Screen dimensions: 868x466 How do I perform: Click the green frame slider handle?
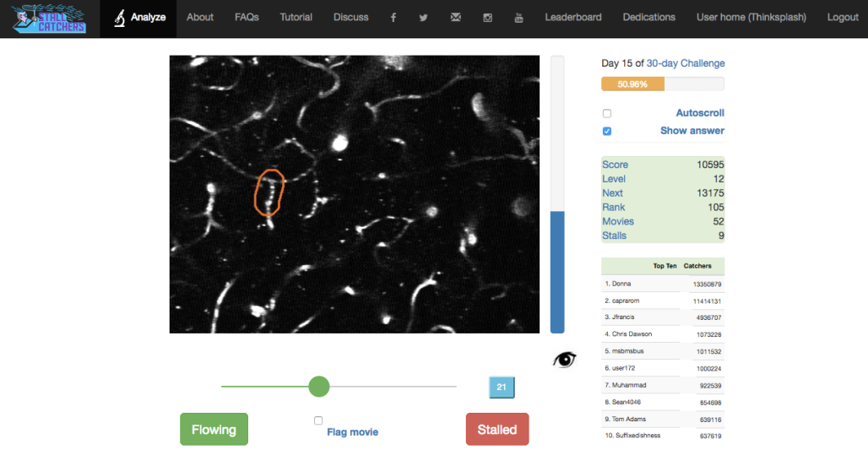click(319, 387)
